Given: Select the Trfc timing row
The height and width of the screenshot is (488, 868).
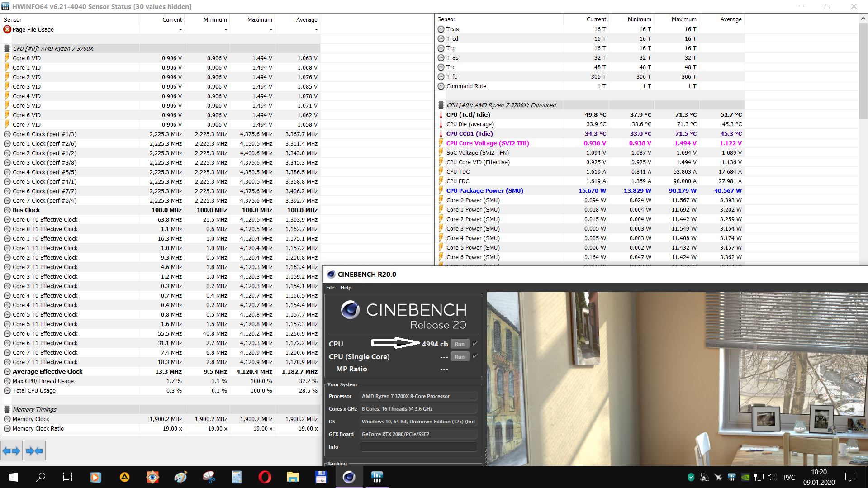Looking at the screenshot, I should 590,77.
